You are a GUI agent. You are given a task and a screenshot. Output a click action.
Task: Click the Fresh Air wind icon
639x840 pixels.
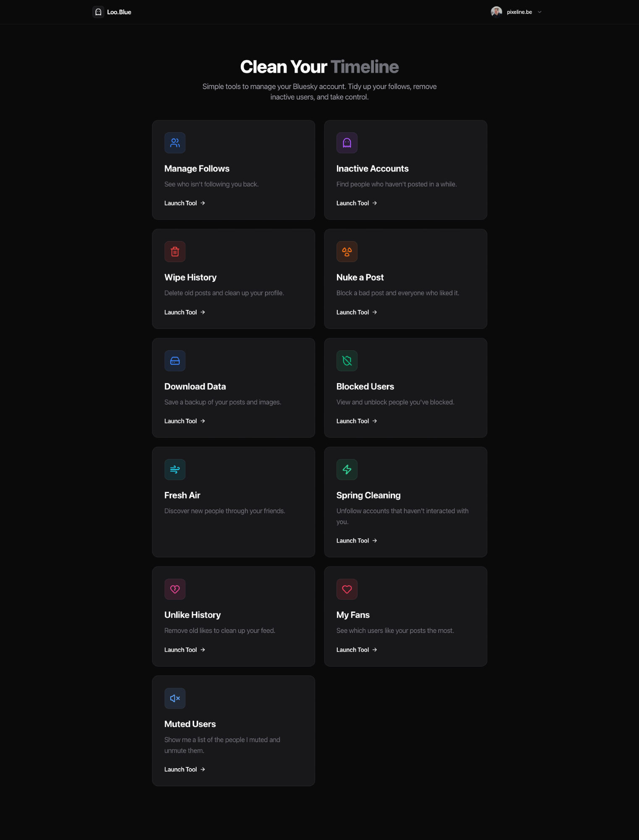(x=175, y=470)
